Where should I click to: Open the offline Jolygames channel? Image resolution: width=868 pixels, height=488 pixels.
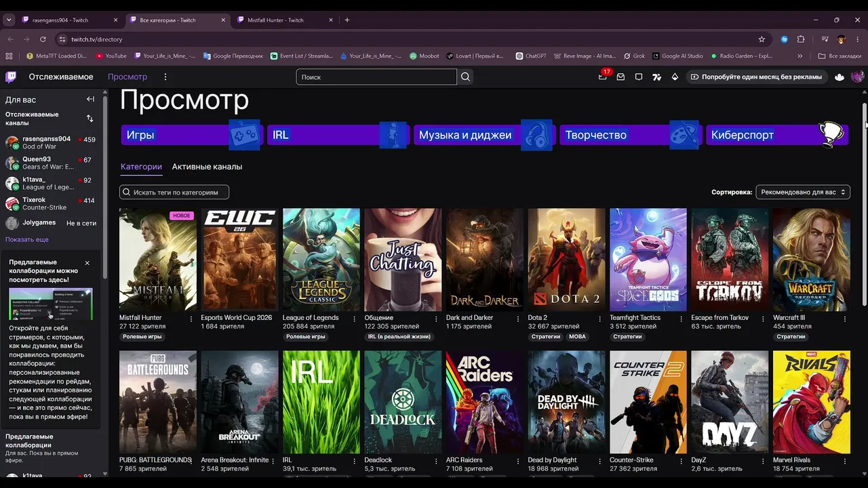pos(50,223)
